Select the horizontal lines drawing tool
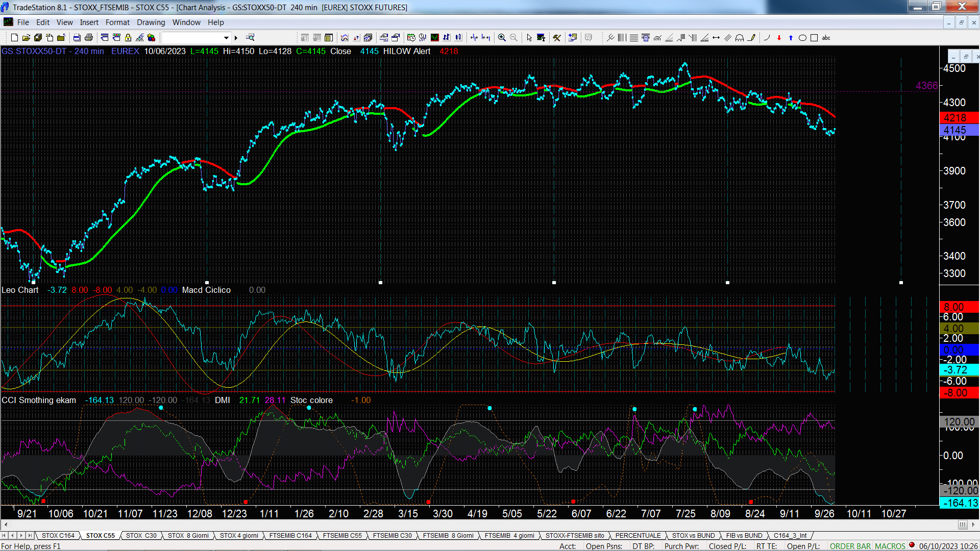Viewport: 980px width, 551px height. (x=634, y=38)
